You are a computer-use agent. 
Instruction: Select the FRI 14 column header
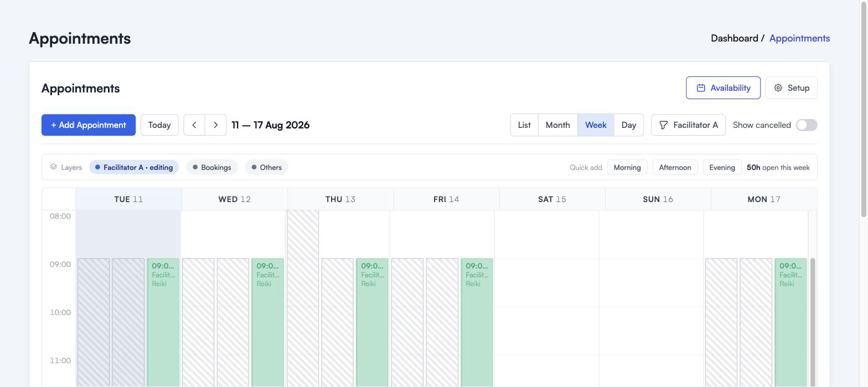pyautogui.click(x=446, y=199)
